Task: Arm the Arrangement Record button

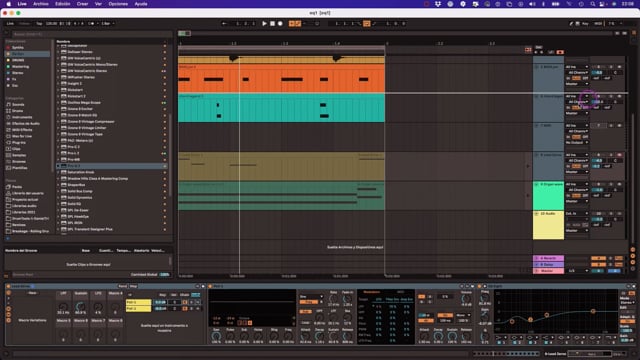Action: click(x=280, y=24)
